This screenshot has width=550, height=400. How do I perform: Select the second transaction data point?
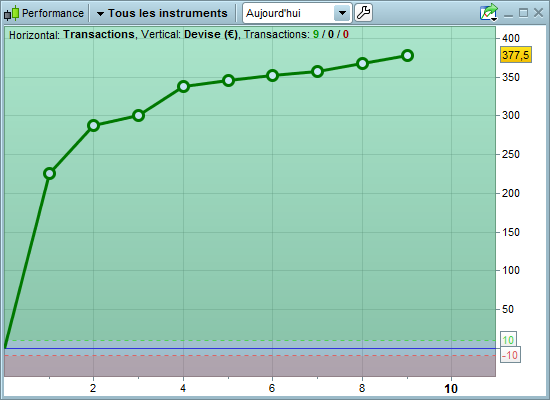93,125
